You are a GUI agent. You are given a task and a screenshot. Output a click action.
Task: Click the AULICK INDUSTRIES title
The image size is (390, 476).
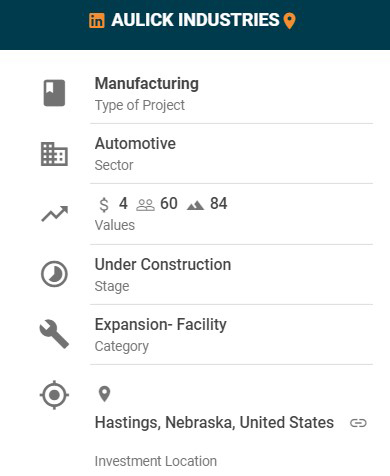195,20
